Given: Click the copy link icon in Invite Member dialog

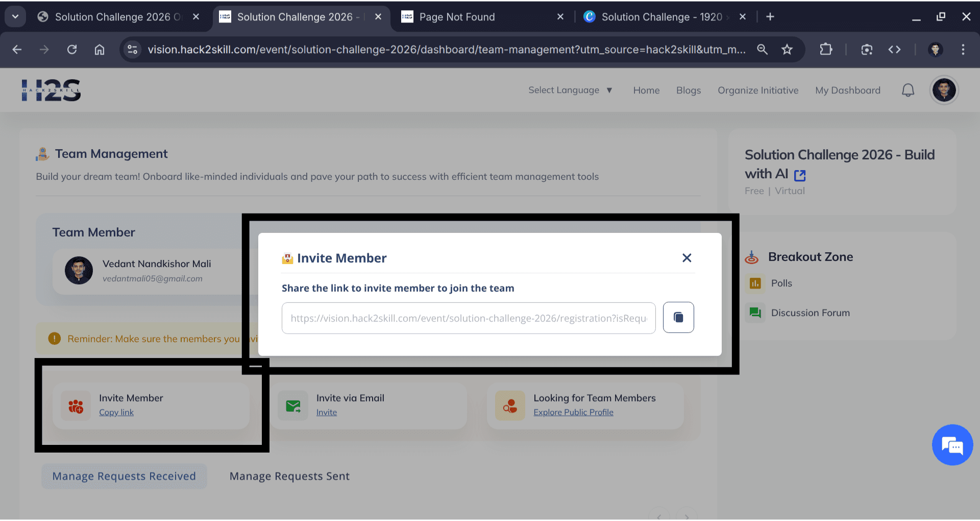Looking at the screenshot, I should 678,317.
